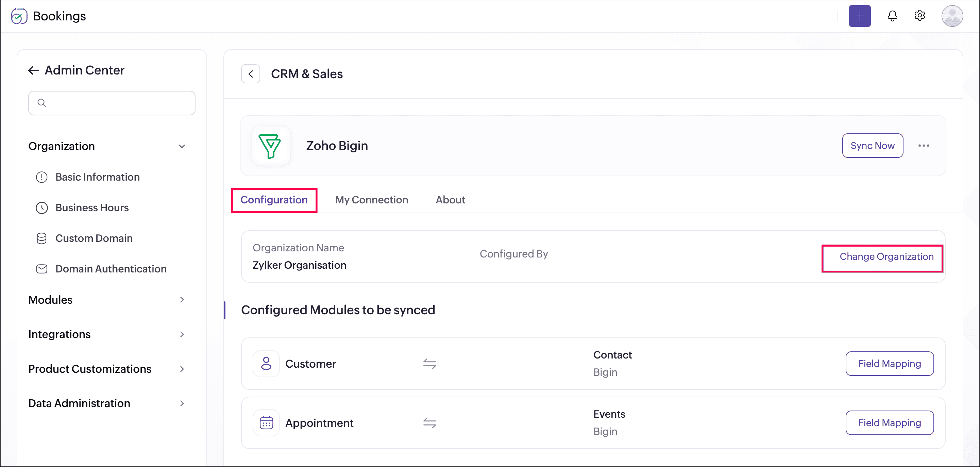Expand the Modules section
Viewport: 980px width, 467px height.
click(182, 300)
